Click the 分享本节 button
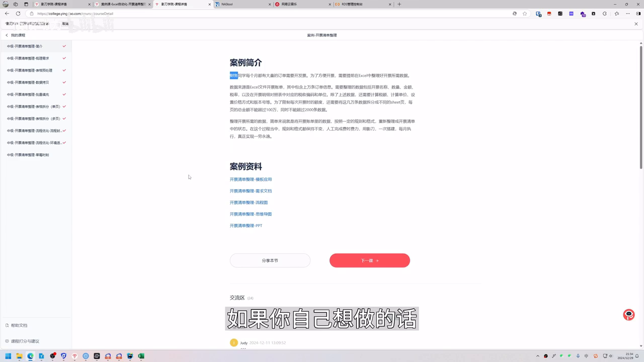 (x=270, y=260)
